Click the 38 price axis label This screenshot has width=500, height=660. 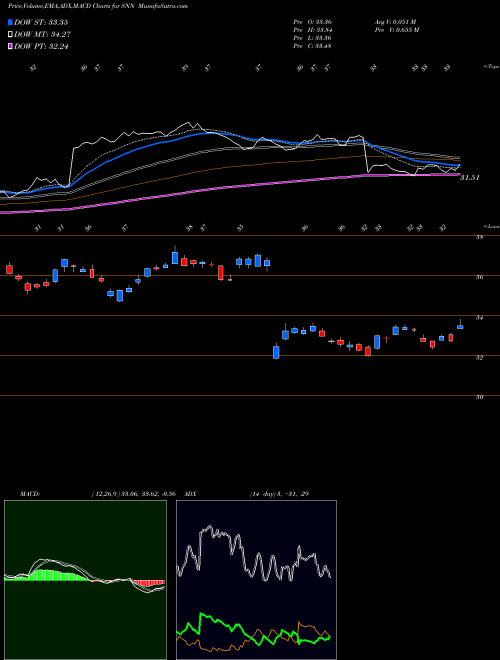pyautogui.click(x=479, y=237)
